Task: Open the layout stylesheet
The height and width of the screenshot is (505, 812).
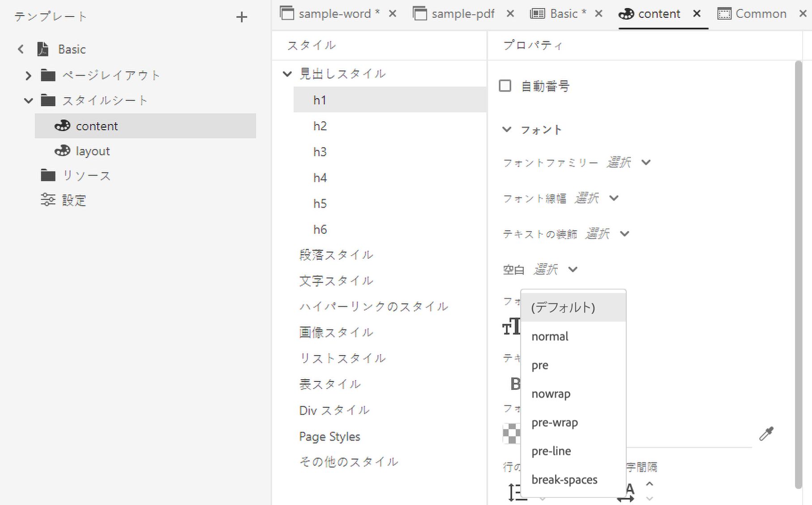Action: click(93, 151)
